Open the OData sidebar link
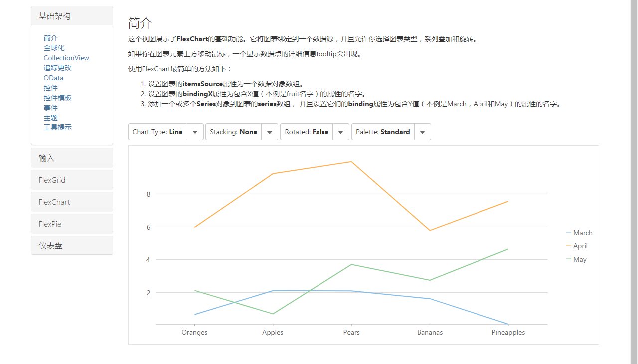 (x=53, y=78)
